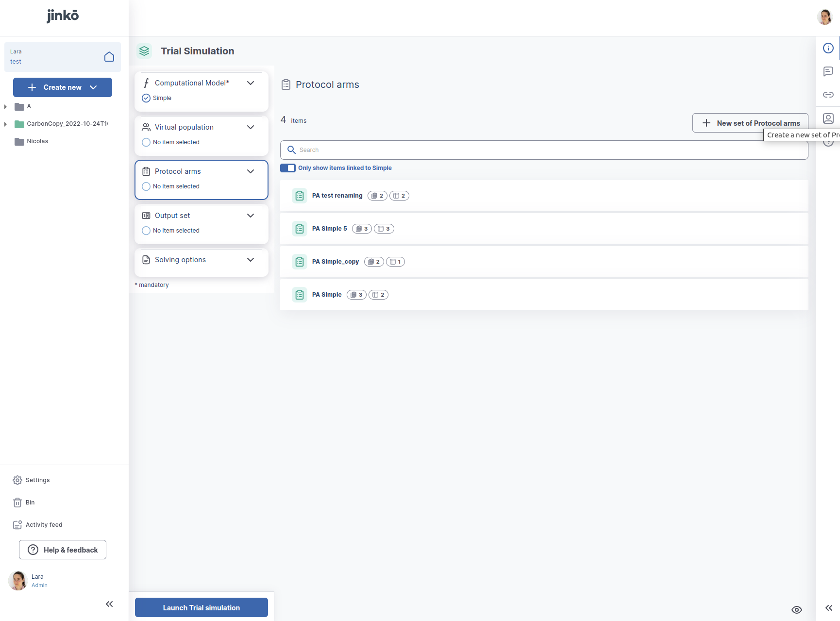Select the PA Simple 5 item
Screen dimensions: 840x621
[329, 229]
